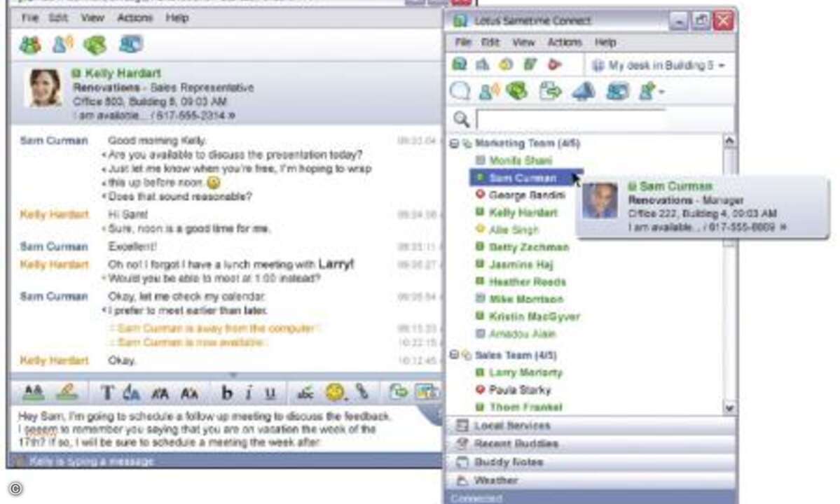The image size is (840, 504).
Task: Toggle italic text formatting
Action: (249, 393)
